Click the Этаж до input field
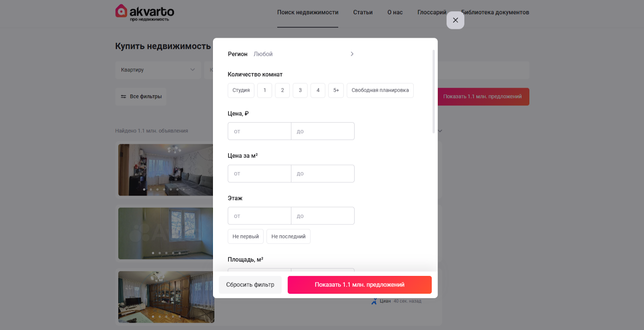Image resolution: width=644 pixels, height=330 pixels. pyautogui.click(x=323, y=216)
